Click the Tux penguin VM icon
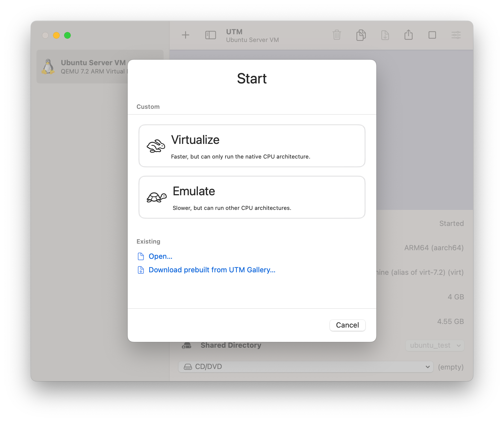 click(48, 67)
